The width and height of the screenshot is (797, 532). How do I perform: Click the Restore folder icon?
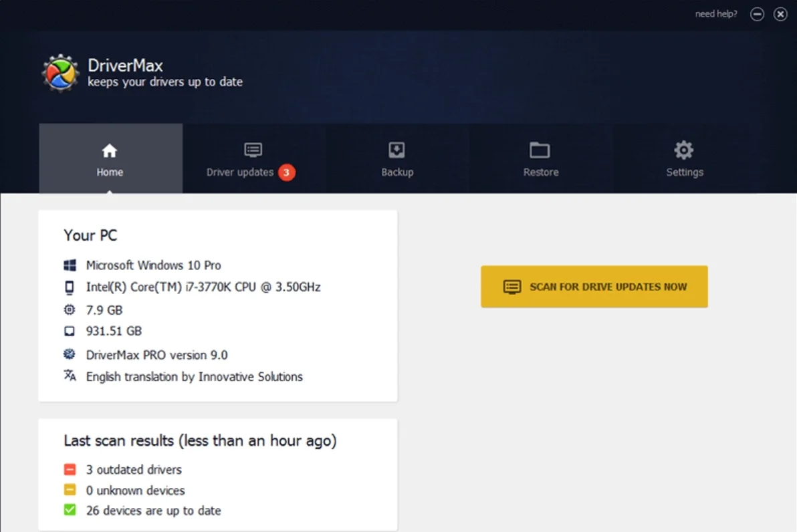[x=540, y=150]
